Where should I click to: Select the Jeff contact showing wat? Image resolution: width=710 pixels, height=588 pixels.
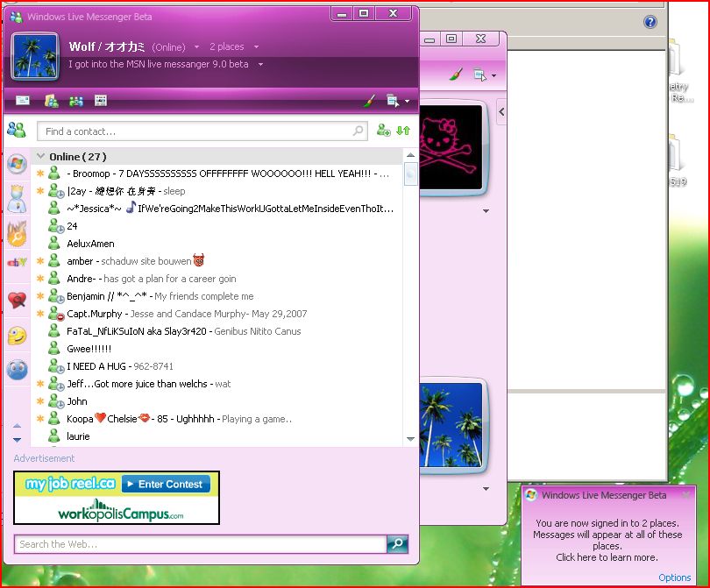(x=217, y=384)
